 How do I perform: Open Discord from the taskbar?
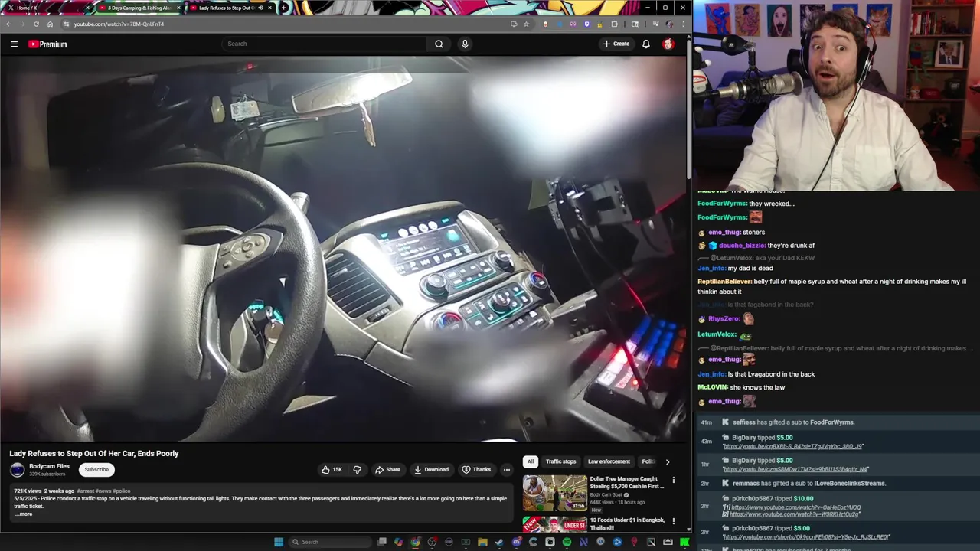pos(516,542)
